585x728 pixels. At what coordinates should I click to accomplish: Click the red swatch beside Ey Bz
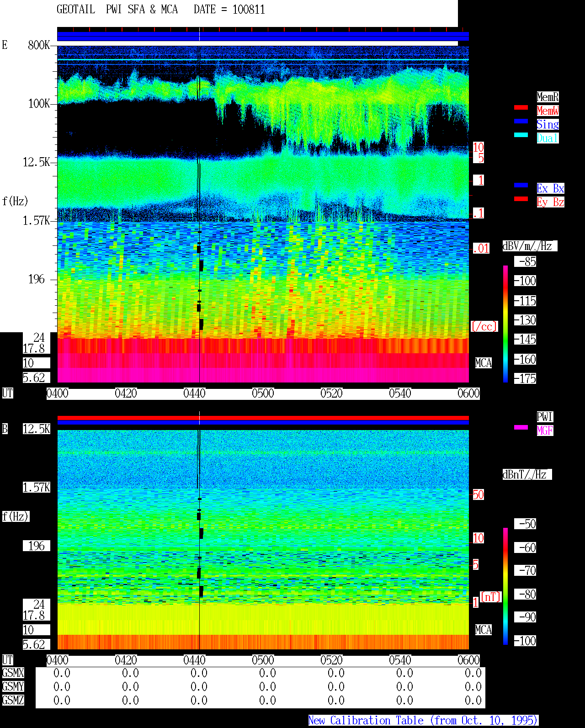click(x=521, y=199)
